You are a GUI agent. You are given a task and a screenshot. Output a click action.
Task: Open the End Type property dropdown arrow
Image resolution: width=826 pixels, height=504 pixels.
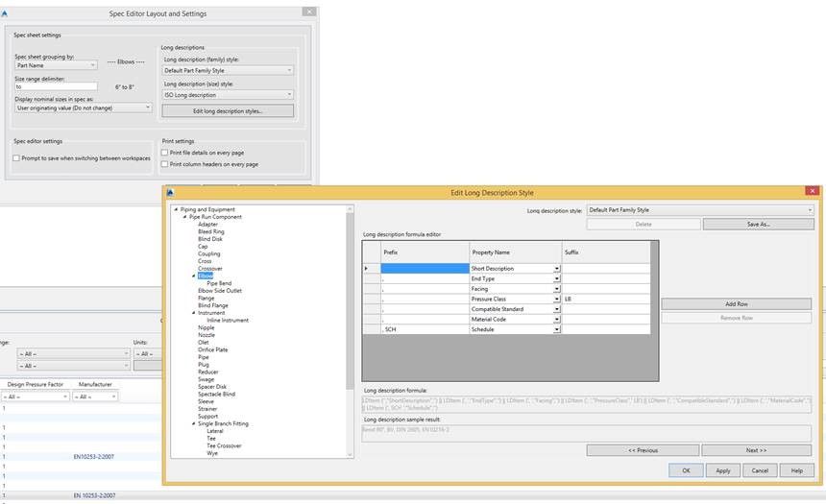(x=557, y=278)
